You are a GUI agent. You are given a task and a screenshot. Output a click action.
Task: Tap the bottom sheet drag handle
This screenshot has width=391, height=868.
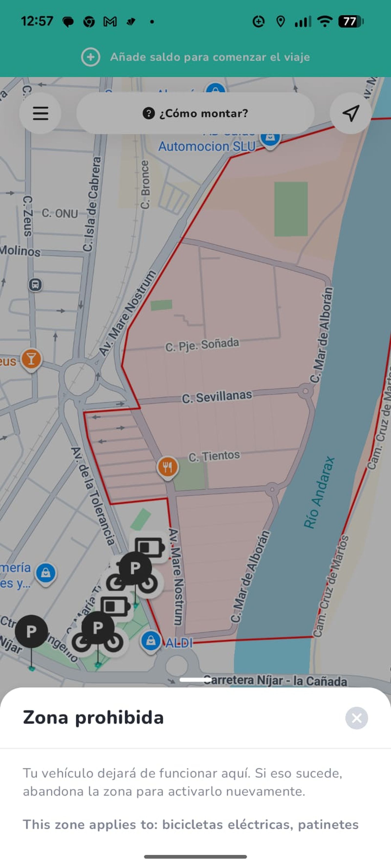(196, 680)
